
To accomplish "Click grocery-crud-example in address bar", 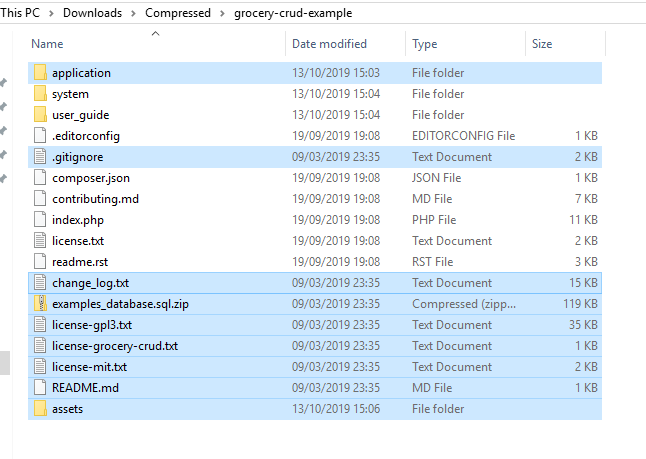I will point(293,13).
